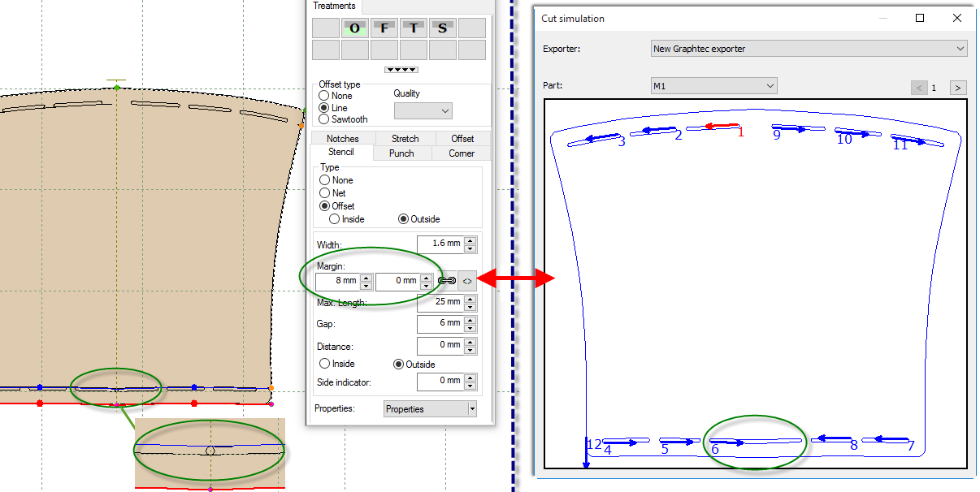Increase Distance with the up spinner
This screenshot has width=980, height=492.
tap(470, 343)
